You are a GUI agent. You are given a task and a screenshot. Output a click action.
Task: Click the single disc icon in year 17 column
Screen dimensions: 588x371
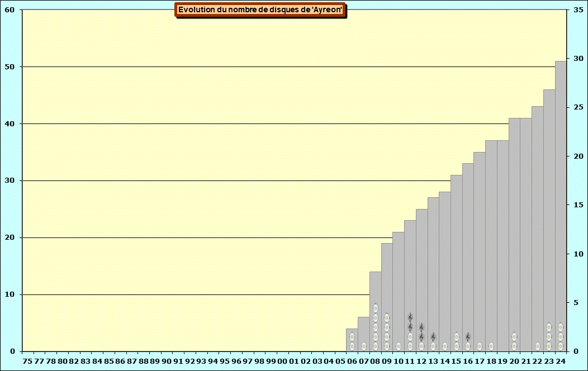480,346
